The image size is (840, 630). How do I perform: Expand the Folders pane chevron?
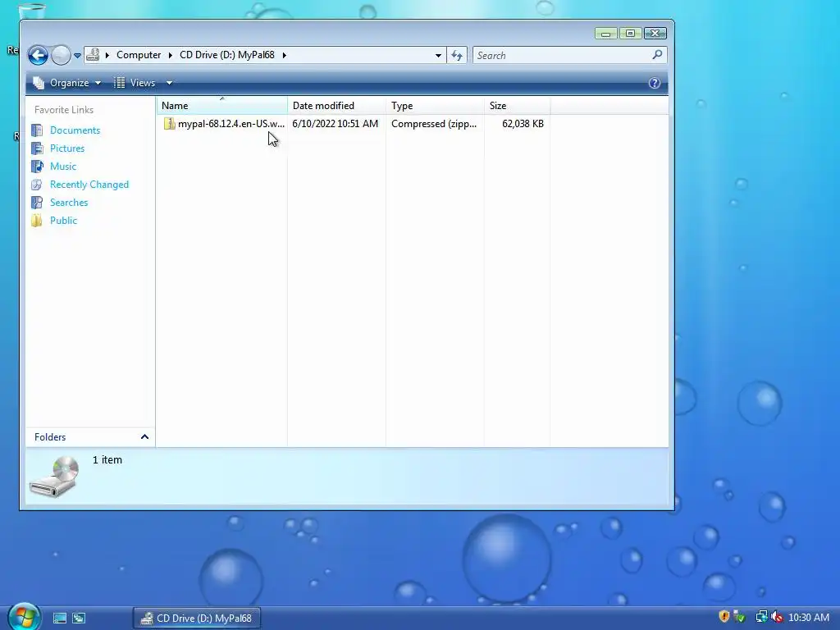click(x=144, y=437)
